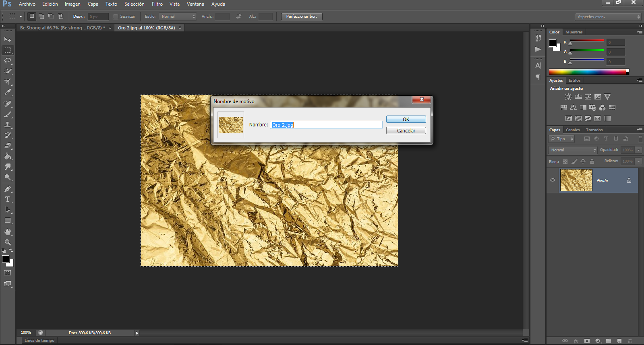Click the red R channel slider

[x=587, y=41]
